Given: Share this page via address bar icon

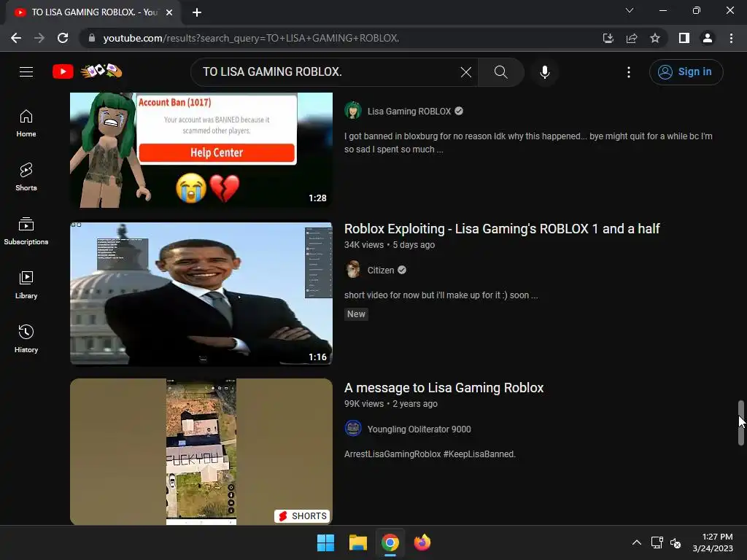Looking at the screenshot, I should 632,38.
